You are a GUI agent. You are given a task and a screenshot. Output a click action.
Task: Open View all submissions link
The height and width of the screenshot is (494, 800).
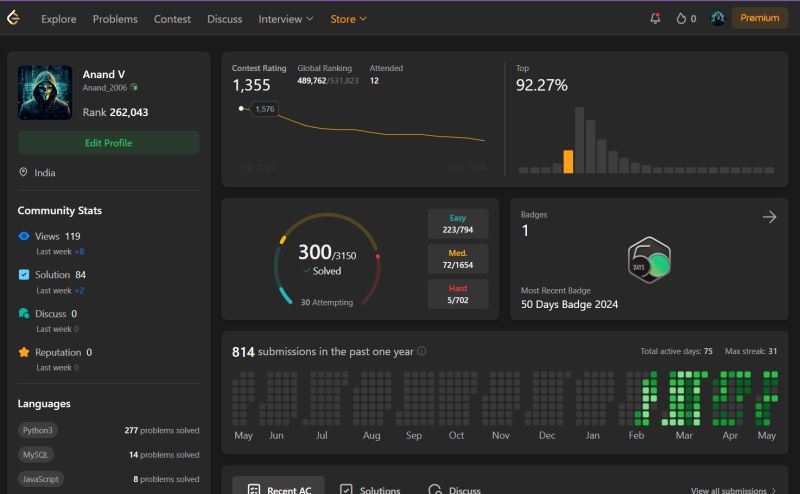tap(733, 490)
